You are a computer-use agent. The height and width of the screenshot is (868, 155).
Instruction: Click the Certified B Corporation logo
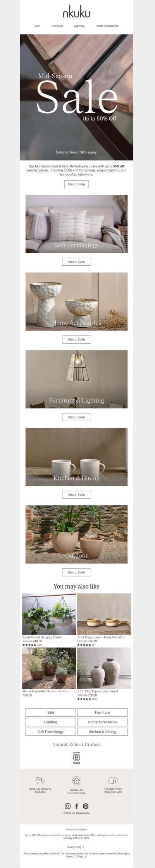pyautogui.click(x=76, y=757)
